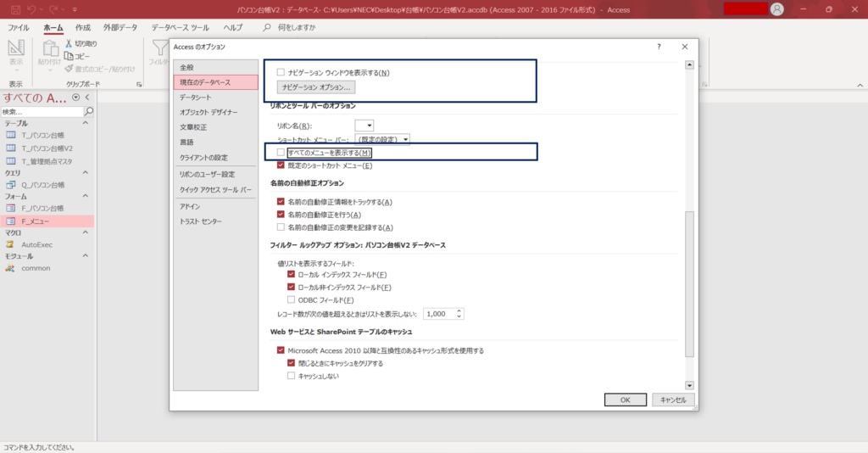Open the すべての Access objects circle menu
The height and width of the screenshot is (453, 868).
(x=75, y=98)
